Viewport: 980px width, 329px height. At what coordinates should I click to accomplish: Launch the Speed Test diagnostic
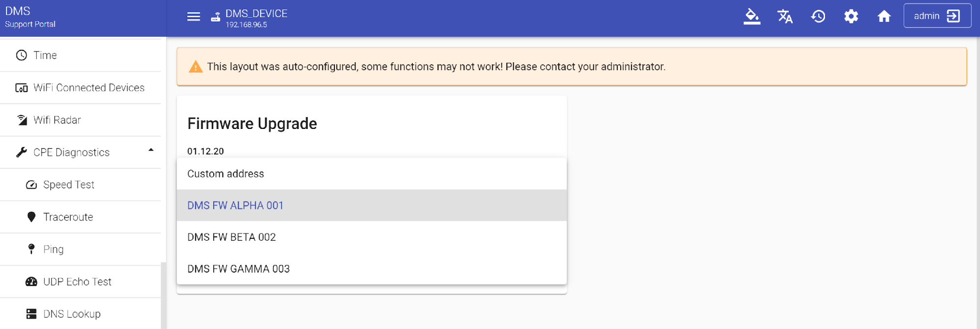(69, 185)
